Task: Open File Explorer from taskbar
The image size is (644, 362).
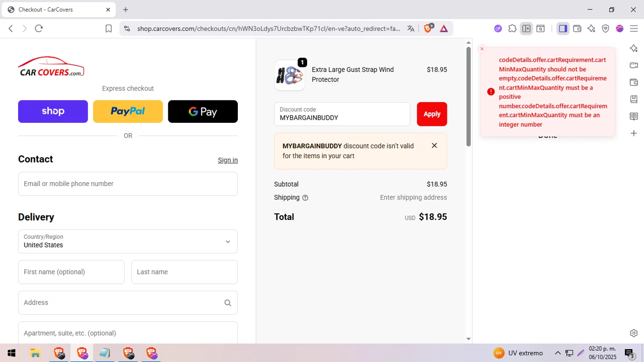Action: [x=35, y=353]
